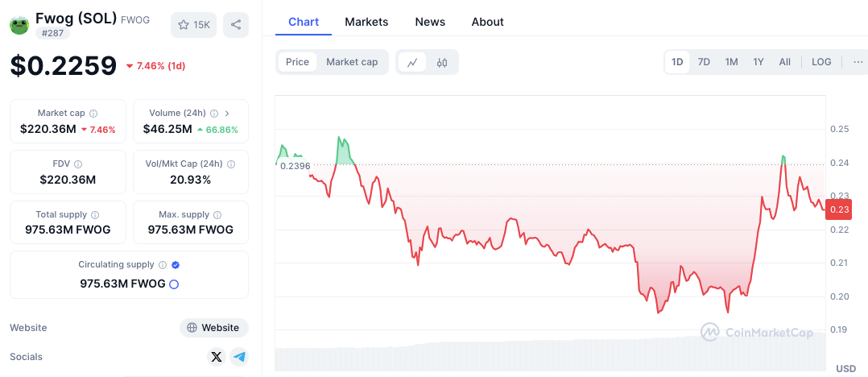The height and width of the screenshot is (377, 868).
Task: Click the circulating supply progress ring
Action: pyautogui.click(x=174, y=284)
